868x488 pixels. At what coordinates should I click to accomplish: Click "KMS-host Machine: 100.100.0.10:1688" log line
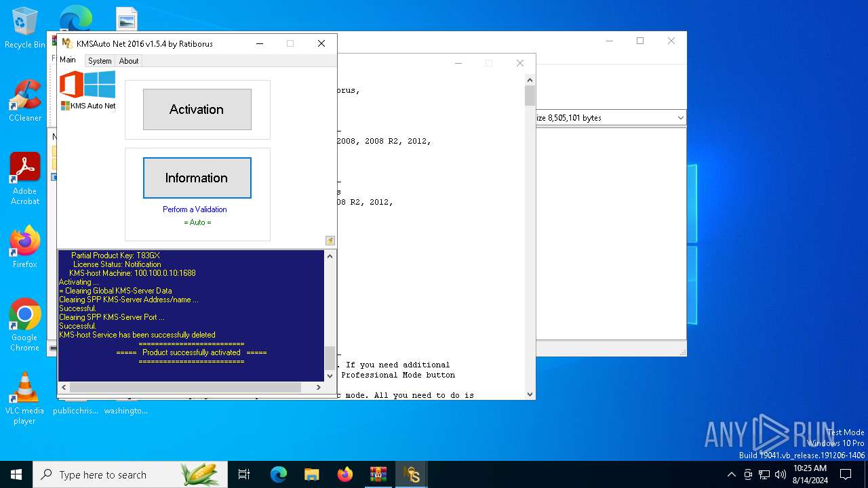132,273
